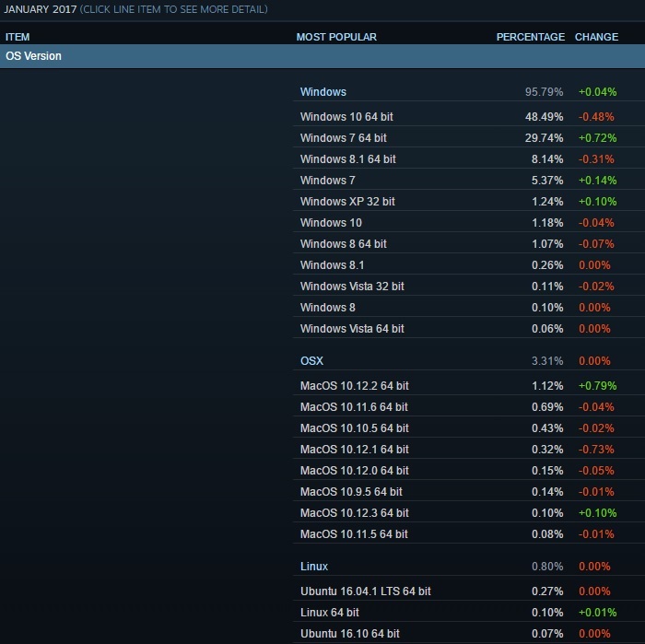Select the Windows 10 64 bit row

click(468, 117)
